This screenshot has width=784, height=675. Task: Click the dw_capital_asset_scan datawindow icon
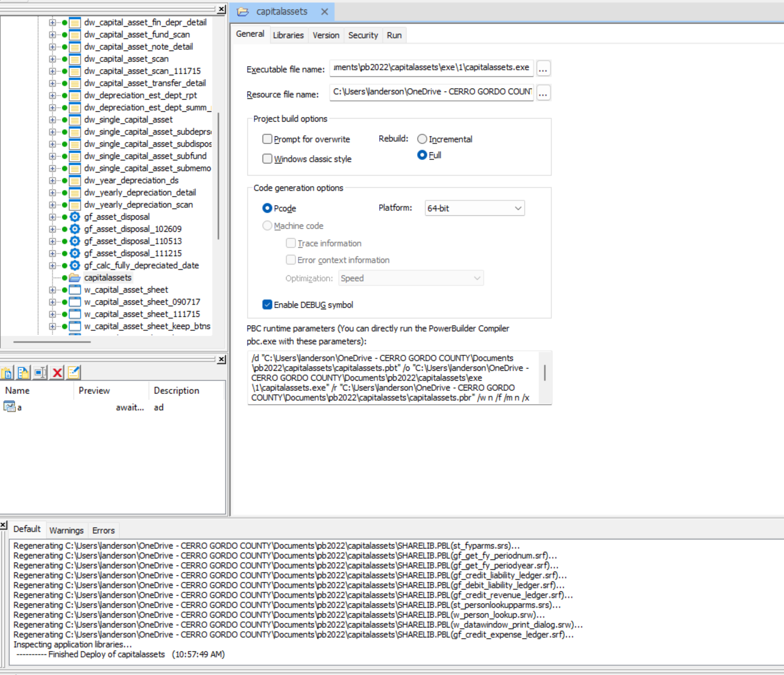(75, 59)
